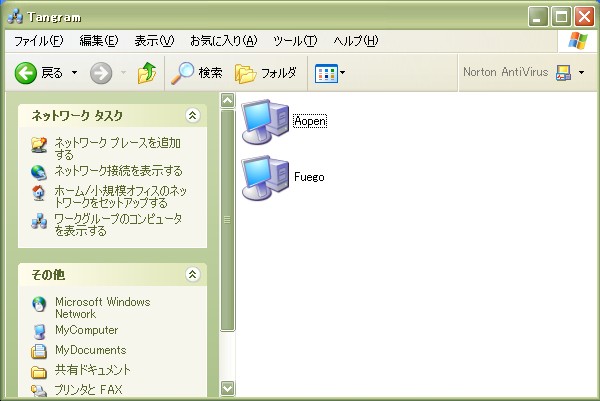Image resolution: width=600 pixels, height=401 pixels.
Task: Toggle the フォルダ folders pane
Action: pos(266,73)
